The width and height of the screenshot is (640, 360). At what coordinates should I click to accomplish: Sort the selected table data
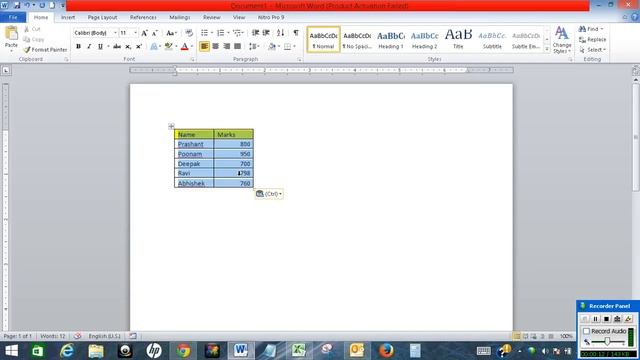[280, 33]
